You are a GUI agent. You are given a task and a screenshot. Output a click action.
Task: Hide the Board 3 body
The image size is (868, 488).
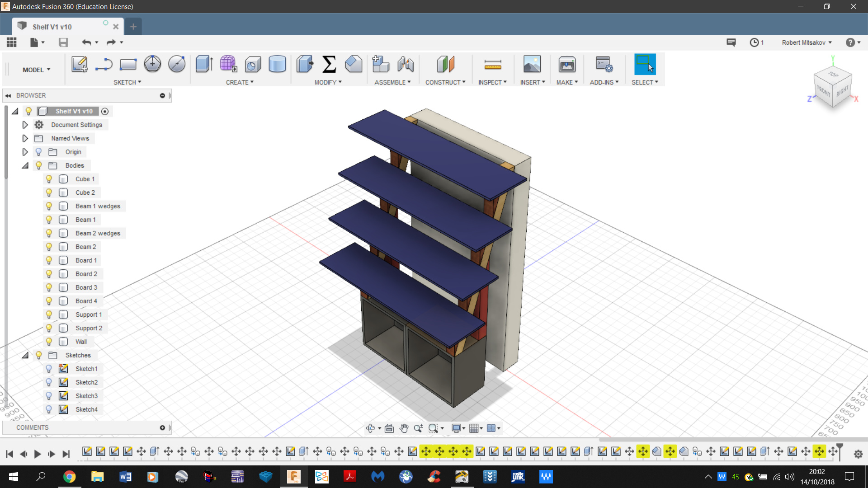point(49,287)
